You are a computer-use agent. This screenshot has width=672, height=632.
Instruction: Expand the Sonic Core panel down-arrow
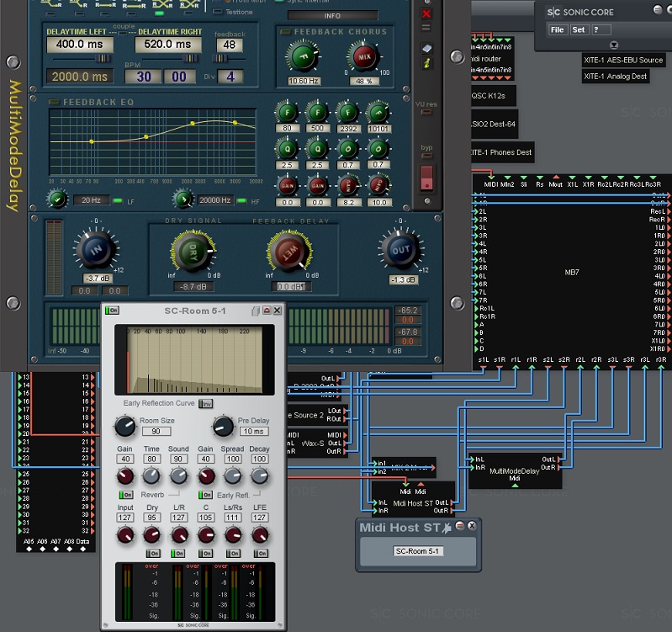[613, 45]
